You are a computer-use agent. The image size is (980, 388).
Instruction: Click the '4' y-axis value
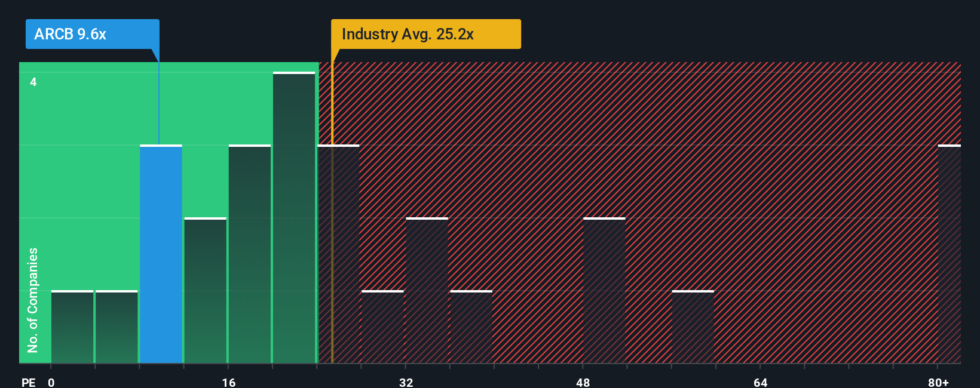tap(33, 82)
